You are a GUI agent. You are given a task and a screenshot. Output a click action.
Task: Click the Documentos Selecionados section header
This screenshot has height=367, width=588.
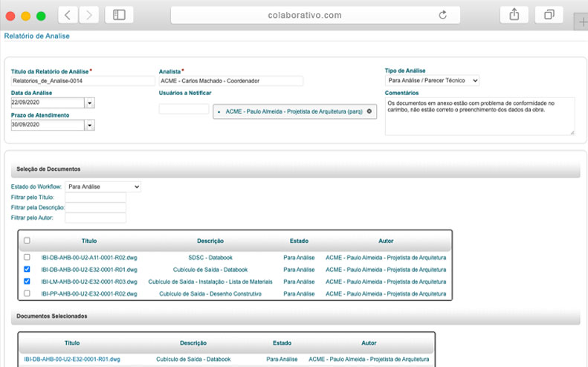coord(296,316)
